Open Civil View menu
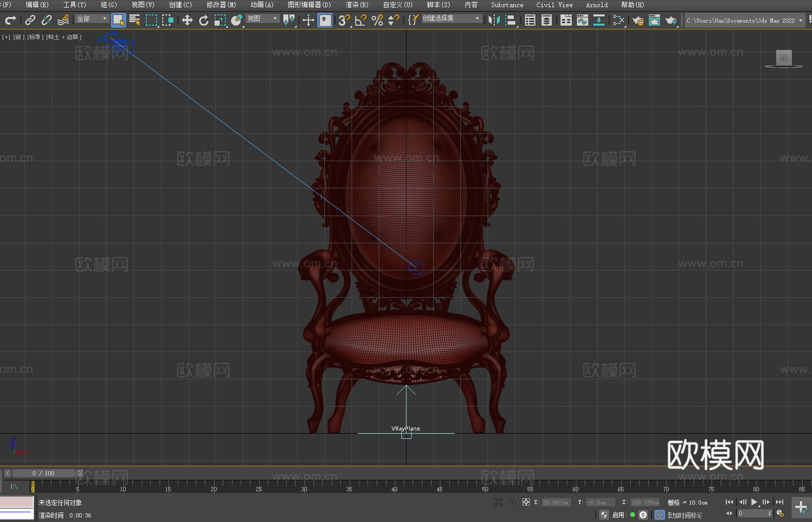Image resolution: width=812 pixels, height=522 pixels. tap(554, 5)
